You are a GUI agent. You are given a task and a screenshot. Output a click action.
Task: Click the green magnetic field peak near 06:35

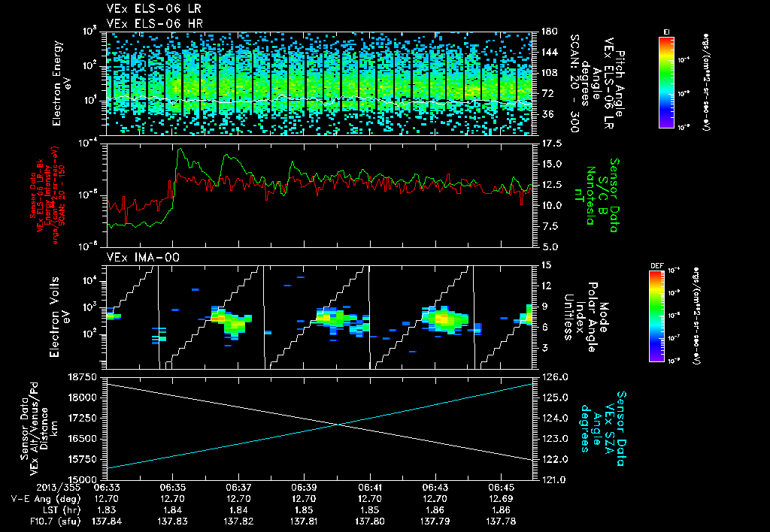[180, 150]
